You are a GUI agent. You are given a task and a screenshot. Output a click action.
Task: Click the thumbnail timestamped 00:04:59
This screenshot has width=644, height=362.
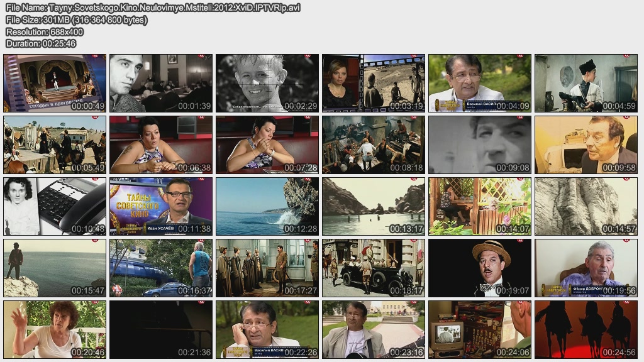[x=586, y=84]
